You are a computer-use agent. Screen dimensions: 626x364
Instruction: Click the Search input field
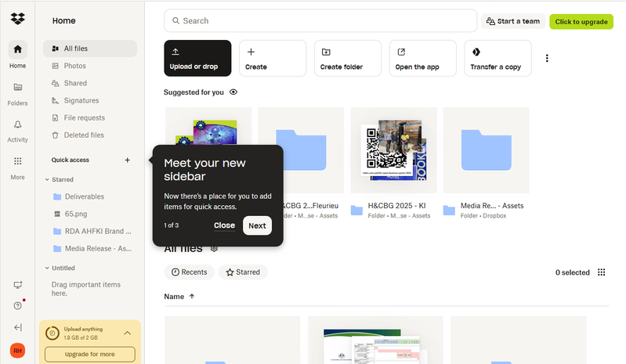(320, 21)
